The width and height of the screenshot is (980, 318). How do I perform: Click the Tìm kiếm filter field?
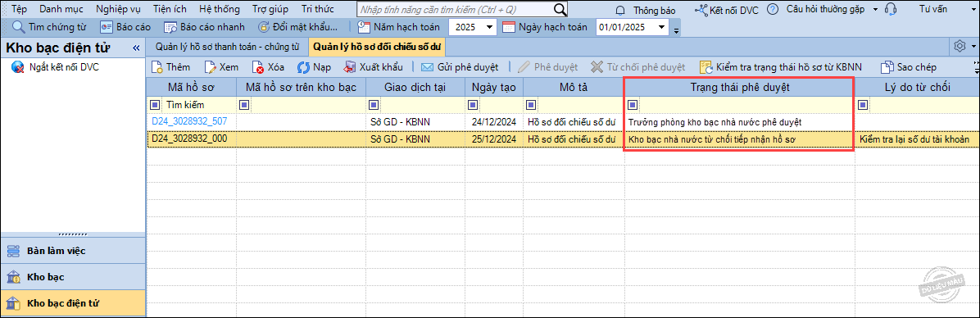199,105
